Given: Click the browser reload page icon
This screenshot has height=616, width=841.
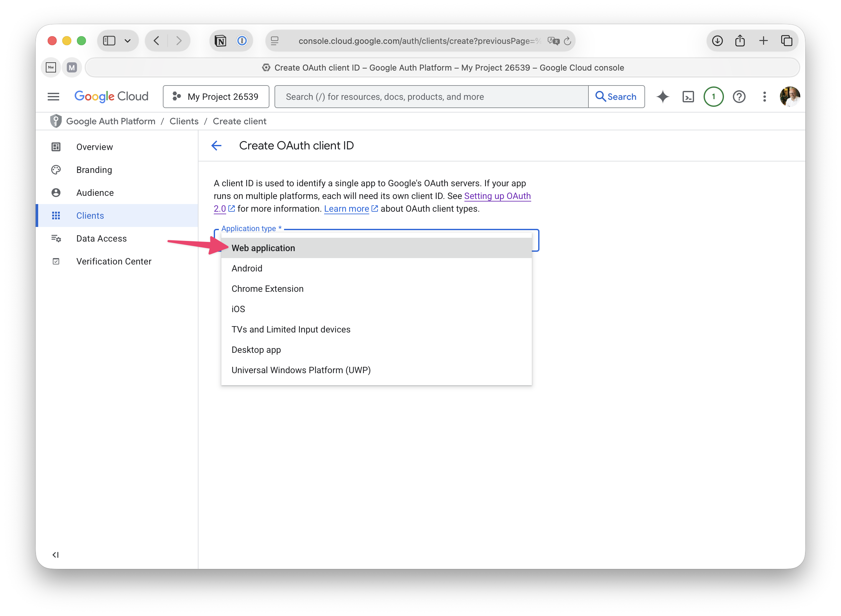Looking at the screenshot, I should tap(567, 41).
